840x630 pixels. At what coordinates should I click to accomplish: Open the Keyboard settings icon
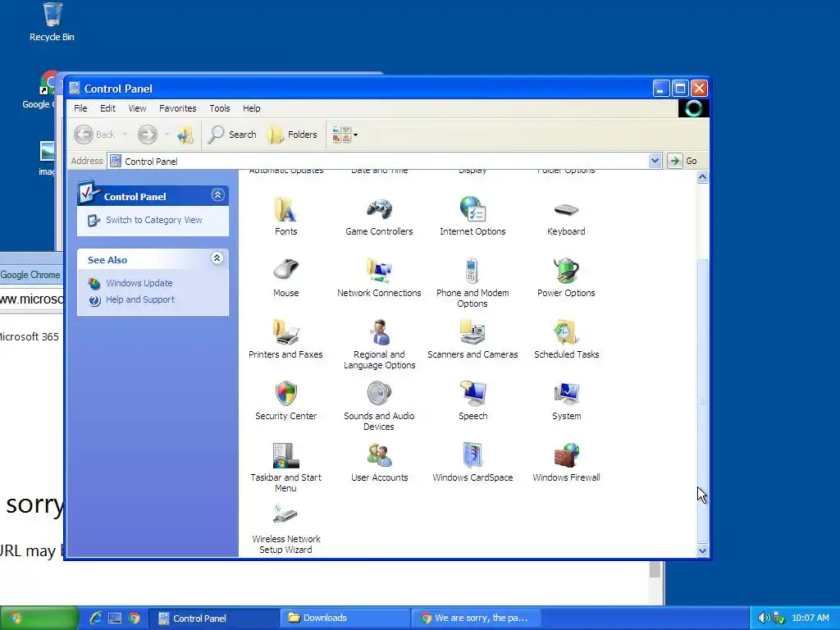click(566, 217)
